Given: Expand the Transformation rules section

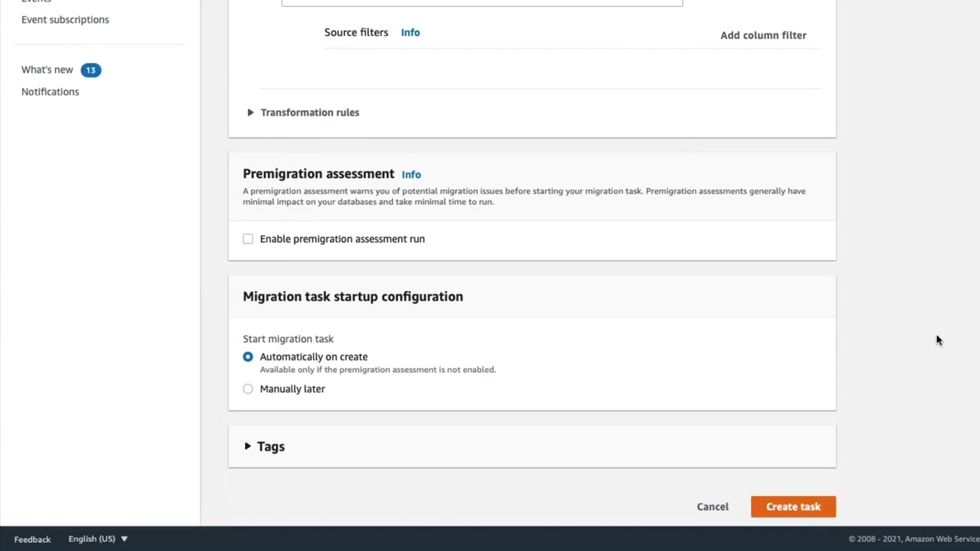Looking at the screenshot, I should click(309, 112).
